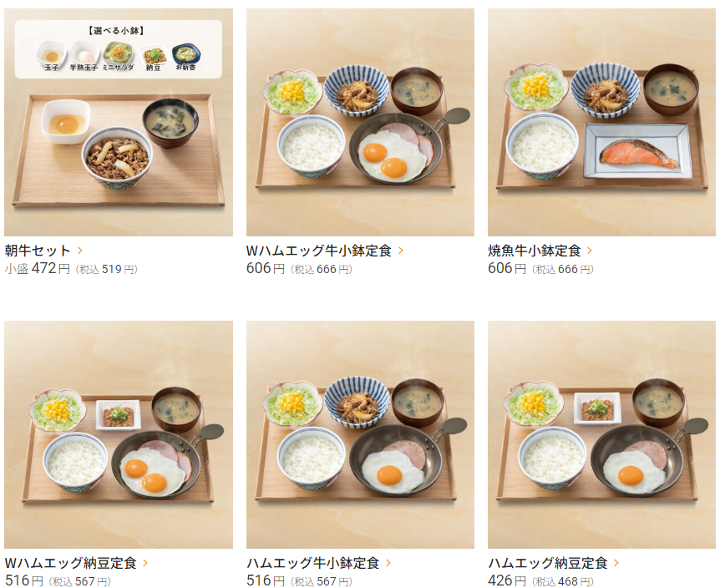Select the お新香 side dish icon
720x588 pixels.
coord(186,56)
